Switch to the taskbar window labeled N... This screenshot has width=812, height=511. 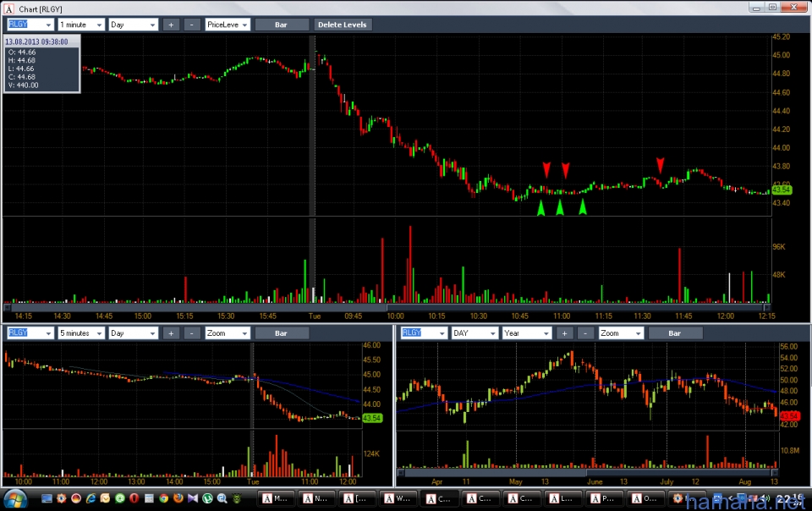(x=316, y=498)
